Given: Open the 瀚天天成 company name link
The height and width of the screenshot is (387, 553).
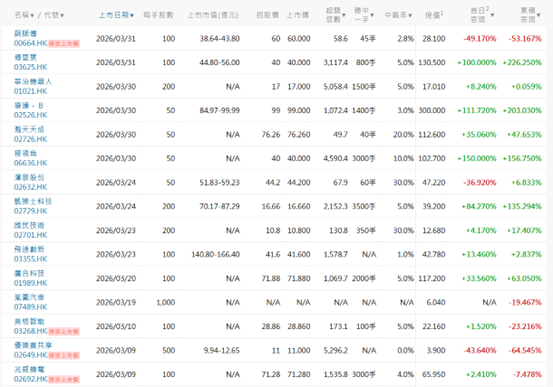Looking at the screenshot, I should [29, 129].
